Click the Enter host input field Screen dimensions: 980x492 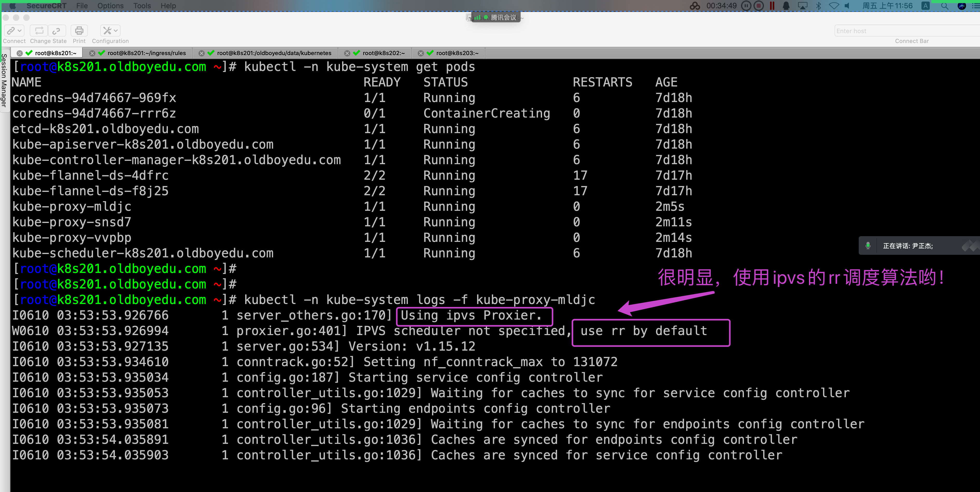(x=905, y=31)
